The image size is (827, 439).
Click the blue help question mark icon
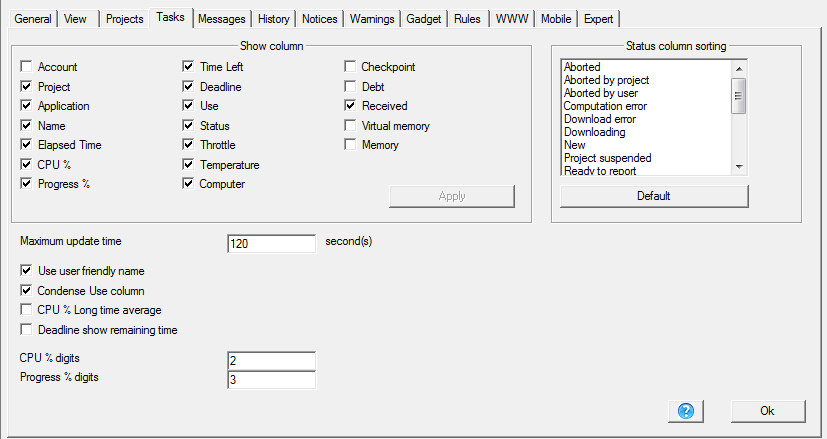tap(686, 411)
